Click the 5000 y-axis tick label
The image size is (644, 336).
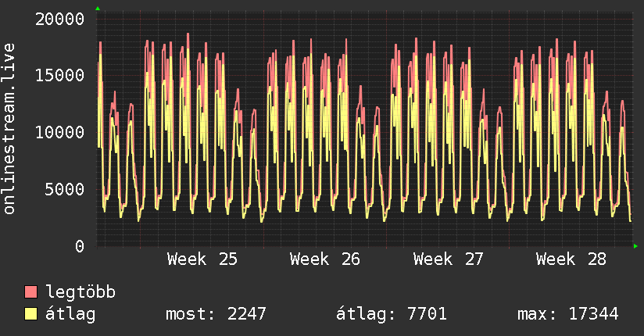tap(65, 189)
